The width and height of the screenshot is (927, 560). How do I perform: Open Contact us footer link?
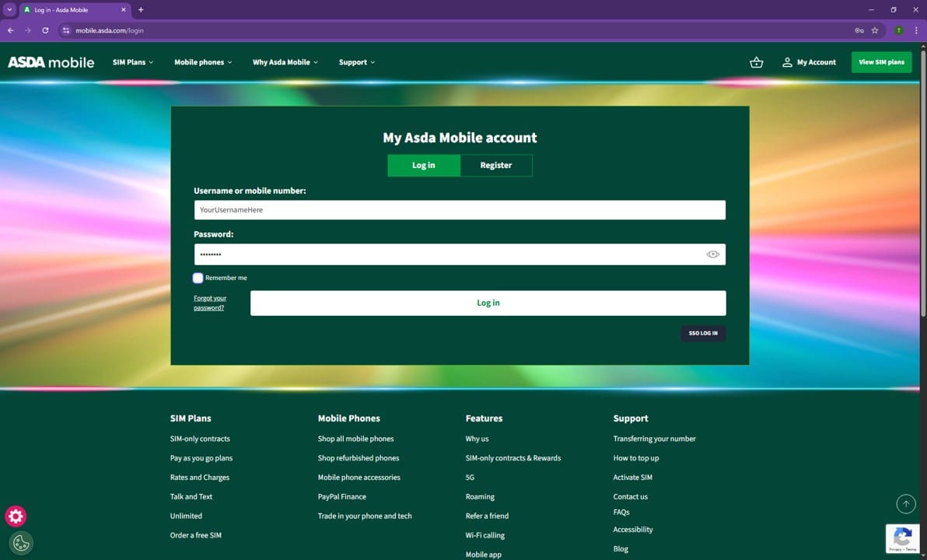pyautogui.click(x=630, y=497)
